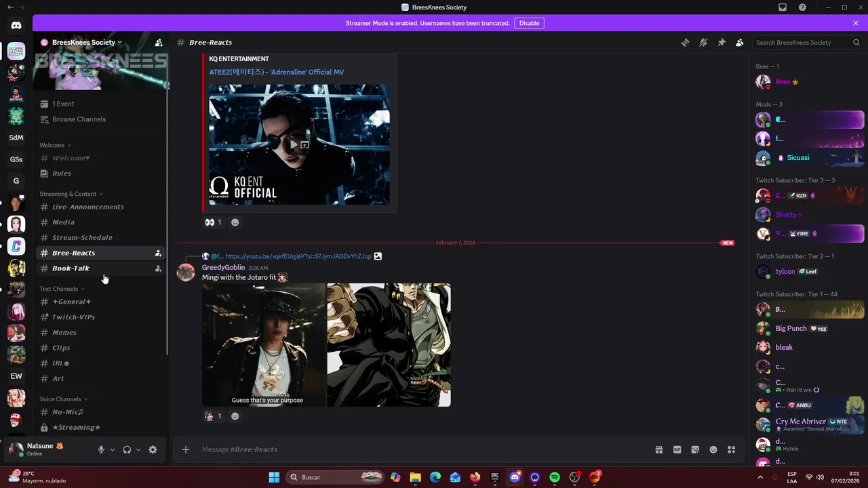Open User Settings gear icon

pos(153,449)
